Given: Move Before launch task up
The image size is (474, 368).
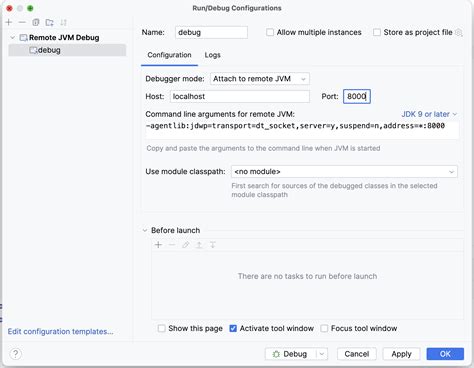Looking at the screenshot, I should point(199,245).
